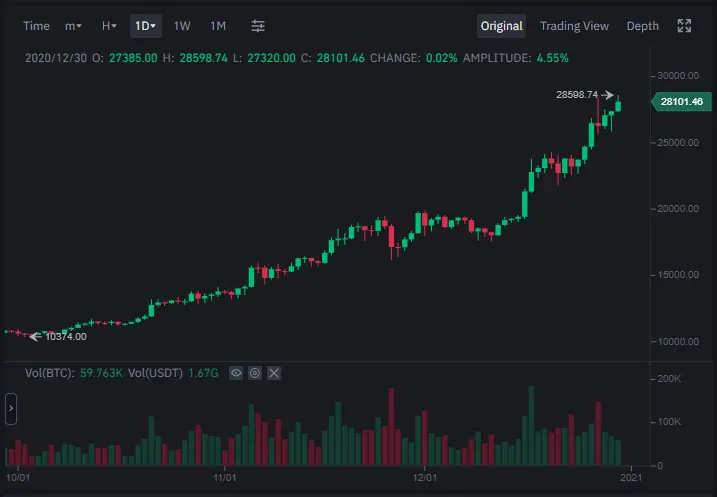Click the low price 27320.00 in header
The width and height of the screenshot is (717, 497).
pos(271,58)
